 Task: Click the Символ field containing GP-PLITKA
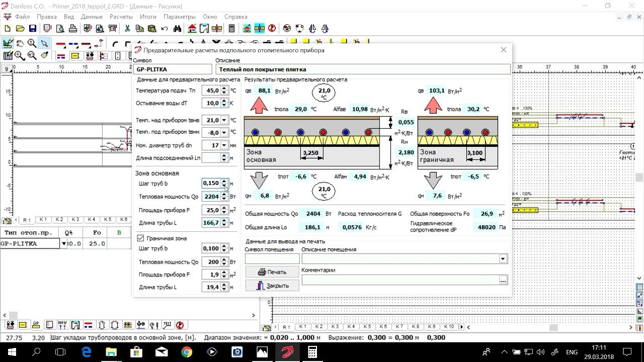click(x=173, y=69)
